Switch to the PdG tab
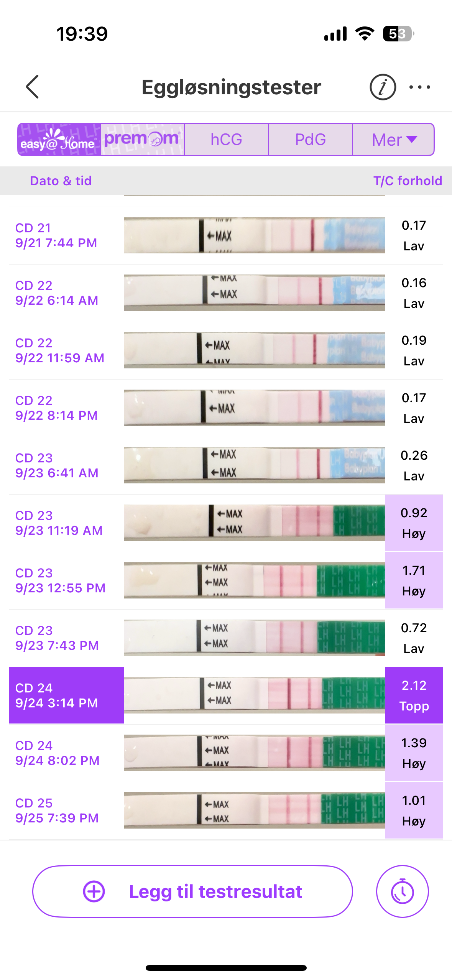452x980 pixels. [311, 140]
